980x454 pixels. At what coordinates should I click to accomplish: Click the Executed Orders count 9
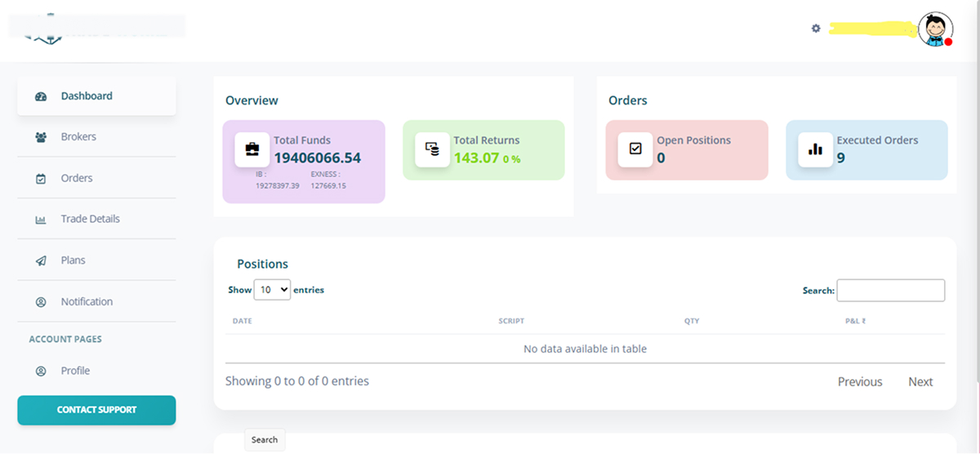(841, 158)
